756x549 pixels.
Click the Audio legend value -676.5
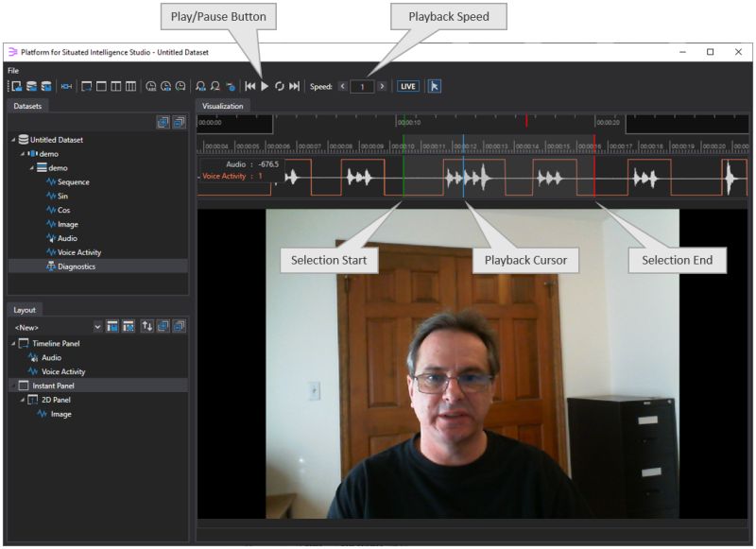pos(268,164)
